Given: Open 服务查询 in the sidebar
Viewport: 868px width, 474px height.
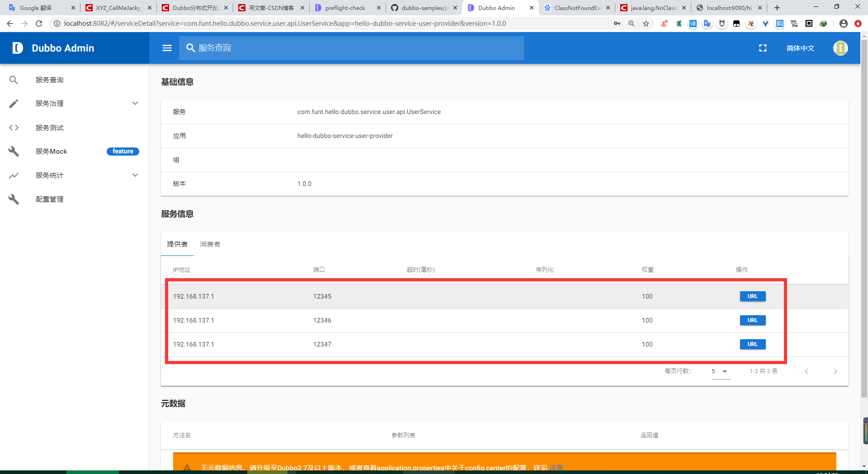Looking at the screenshot, I should 75,80.
